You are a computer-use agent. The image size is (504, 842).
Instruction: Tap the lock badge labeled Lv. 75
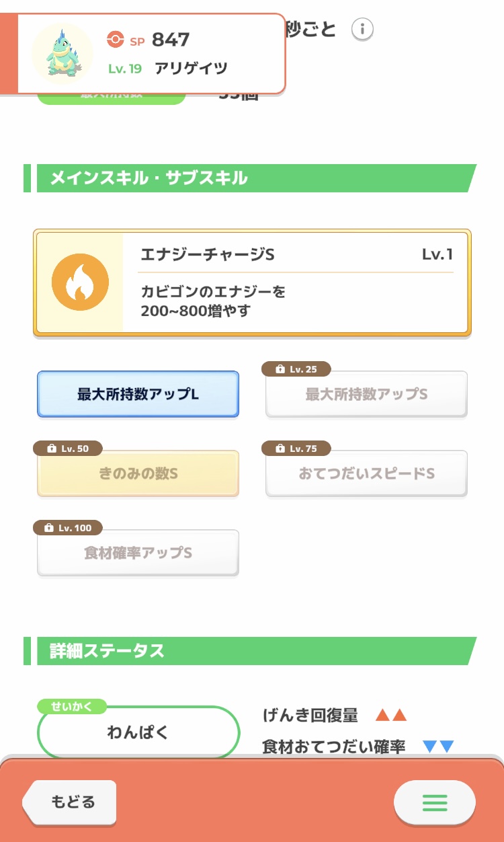coord(297,449)
